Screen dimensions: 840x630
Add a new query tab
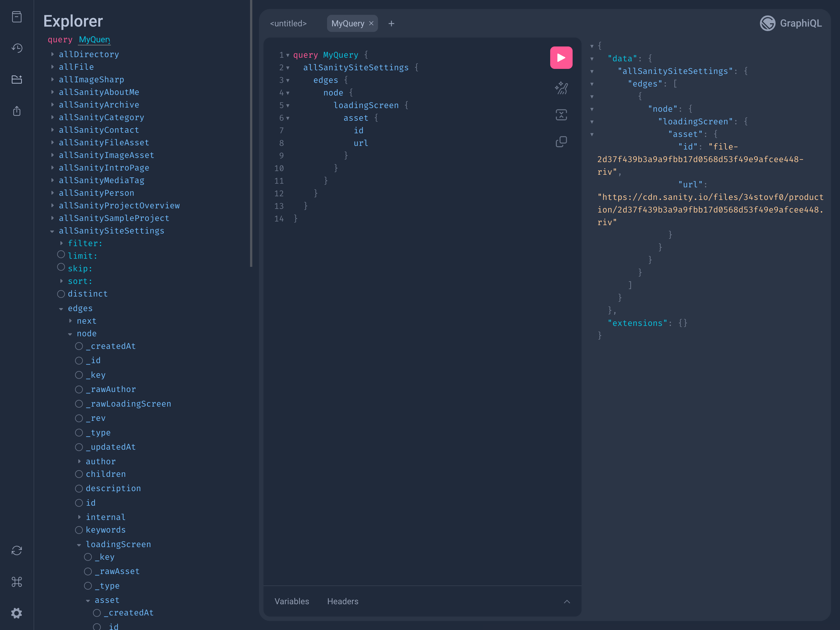[391, 24]
